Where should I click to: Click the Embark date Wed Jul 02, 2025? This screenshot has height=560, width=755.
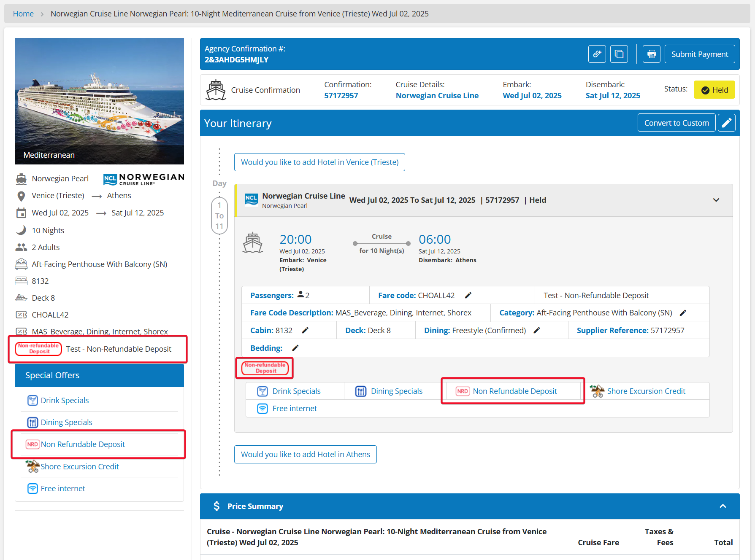[x=532, y=96]
